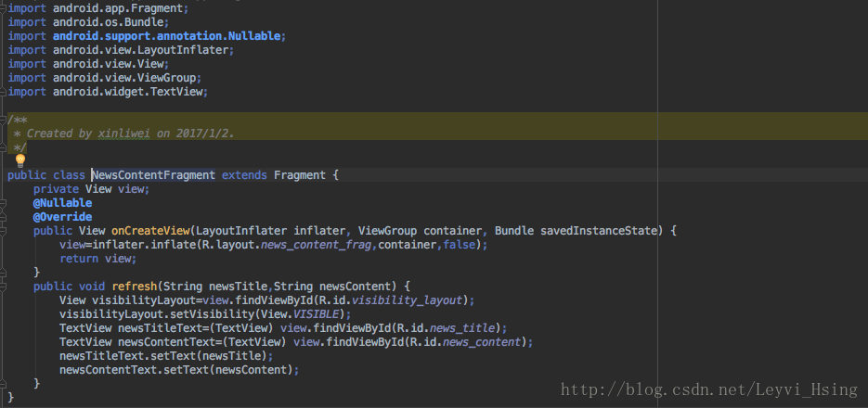Click 'extends' keyword in class declaration
Viewport: 868px width, 408px height.
pyautogui.click(x=244, y=175)
